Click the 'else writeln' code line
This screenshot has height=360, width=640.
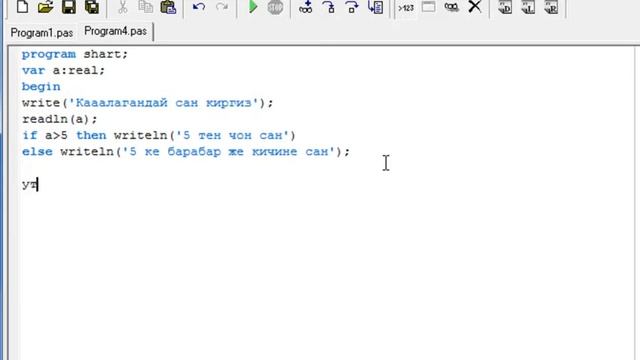(x=186, y=152)
